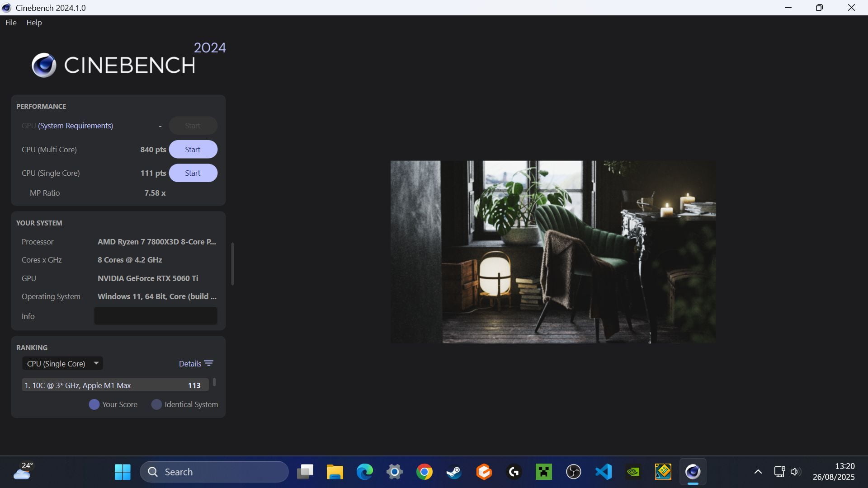This screenshot has height=488, width=868.
Task: Open the clock and date panel
Action: pos(834,471)
